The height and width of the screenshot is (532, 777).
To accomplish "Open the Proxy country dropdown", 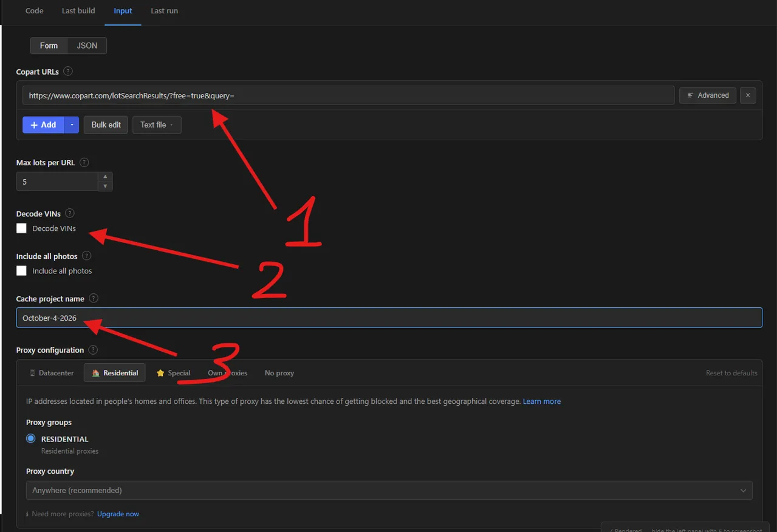I will tap(389, 490).
